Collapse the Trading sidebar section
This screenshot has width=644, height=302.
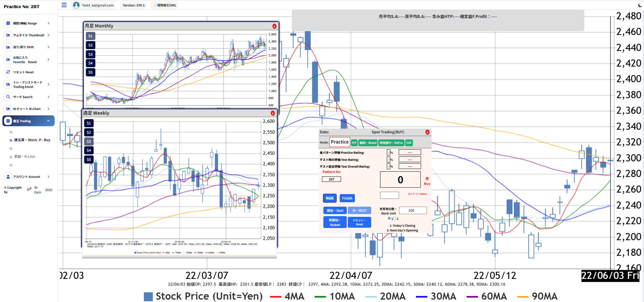[x=48, y=121]
